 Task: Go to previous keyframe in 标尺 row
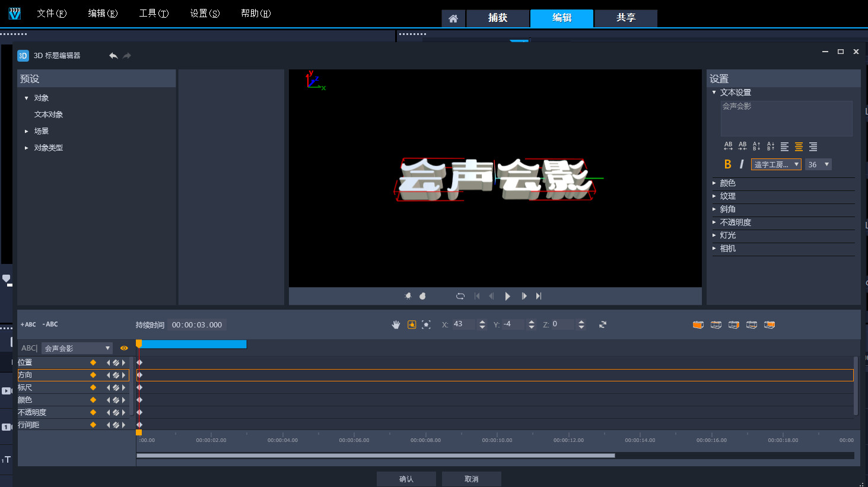108,387
